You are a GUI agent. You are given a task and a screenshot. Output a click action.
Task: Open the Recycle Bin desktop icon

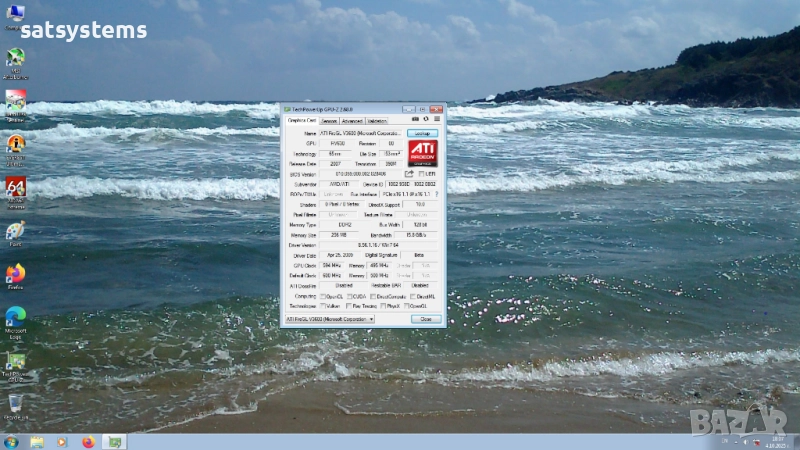coord(15,404)
